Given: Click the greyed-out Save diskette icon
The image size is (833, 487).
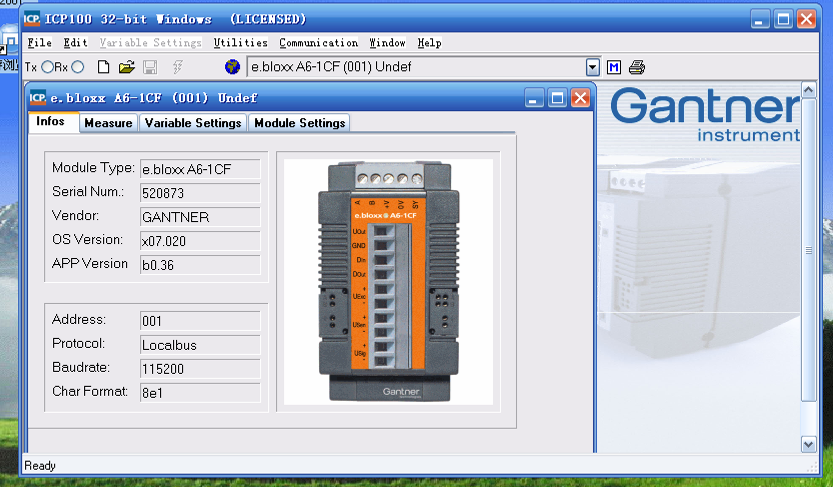Looking at the screenshot, I should tap(150, 67).
